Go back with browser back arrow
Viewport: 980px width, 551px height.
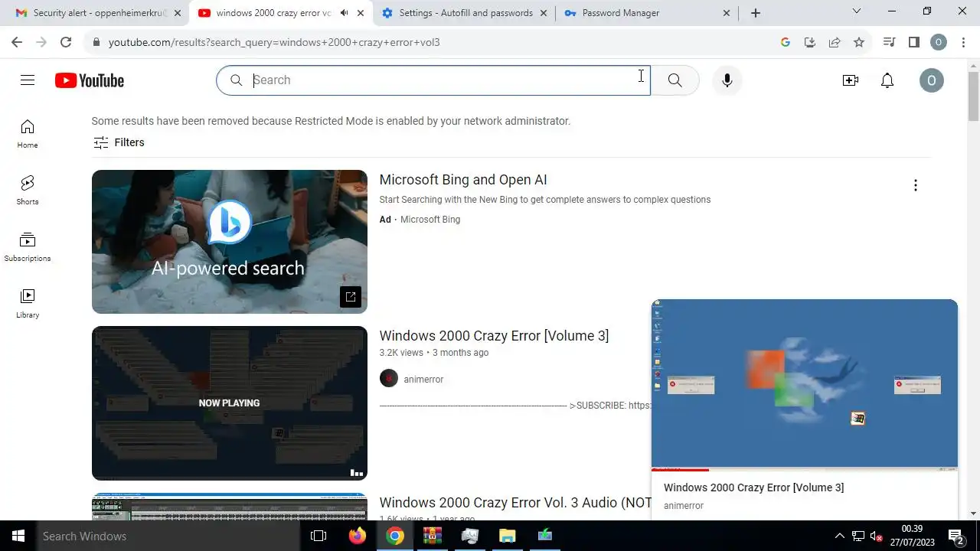point(17,42)
